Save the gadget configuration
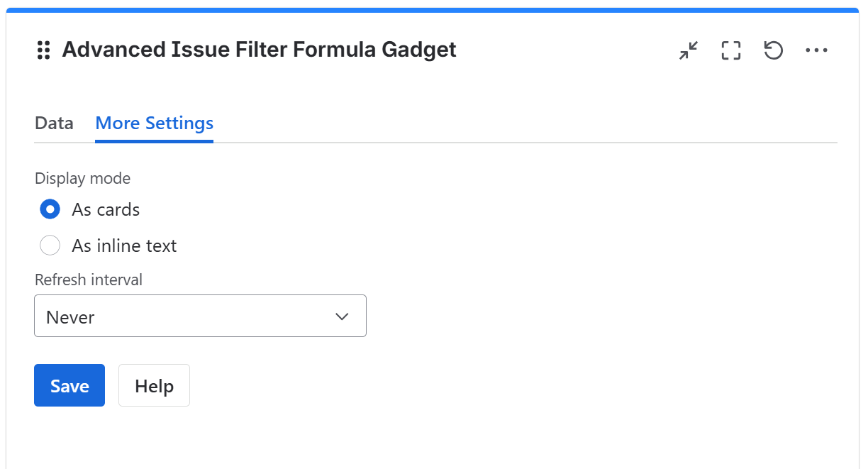This screenshot has height=469, width=868. pos(69,385)
